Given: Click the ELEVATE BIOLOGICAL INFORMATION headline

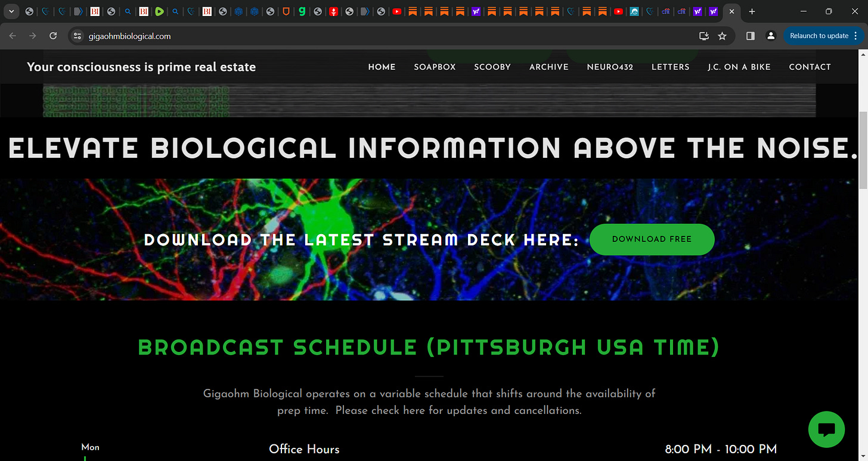Looking at the screenshot, I should (433, 148).
